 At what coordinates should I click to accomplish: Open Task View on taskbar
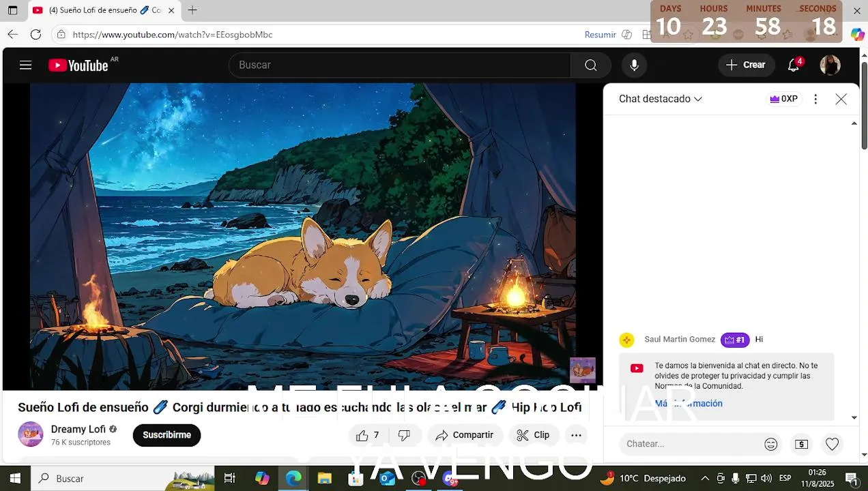230,479
